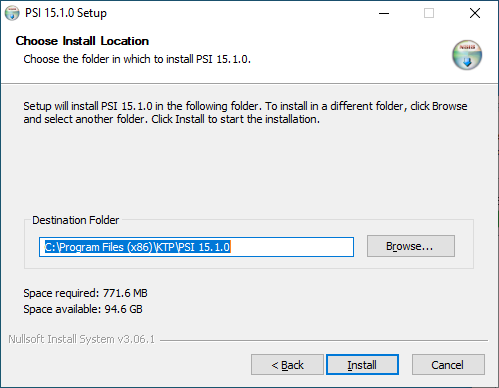This screenshot has width=499, height=388.
Task: Click the Nullsoft installer logo in header
Action: [467, 55]
